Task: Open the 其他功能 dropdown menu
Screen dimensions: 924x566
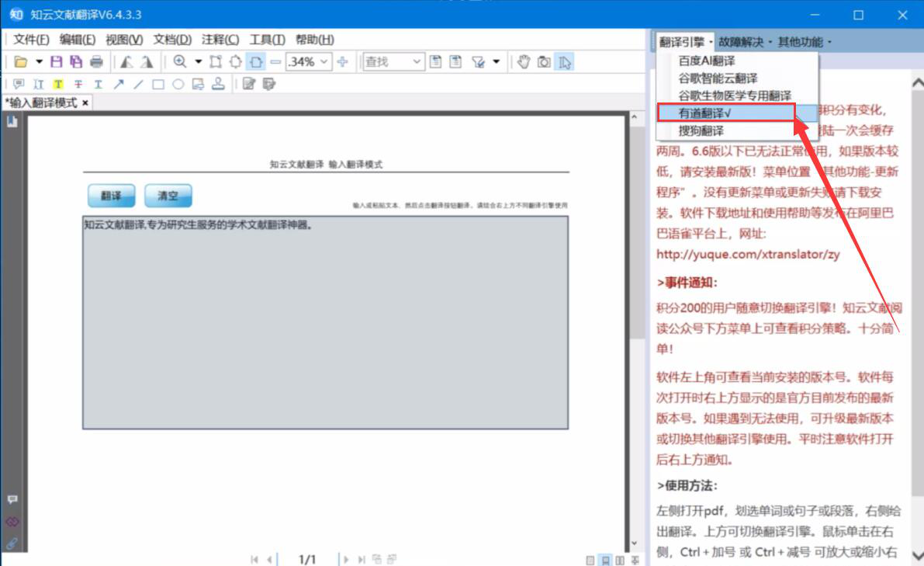Action: pos(805,42)
